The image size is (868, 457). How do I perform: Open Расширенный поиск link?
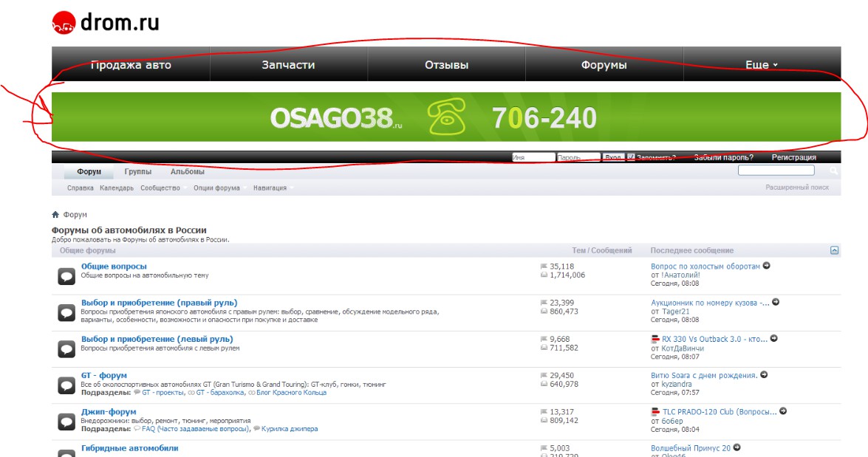click(797, 188)
